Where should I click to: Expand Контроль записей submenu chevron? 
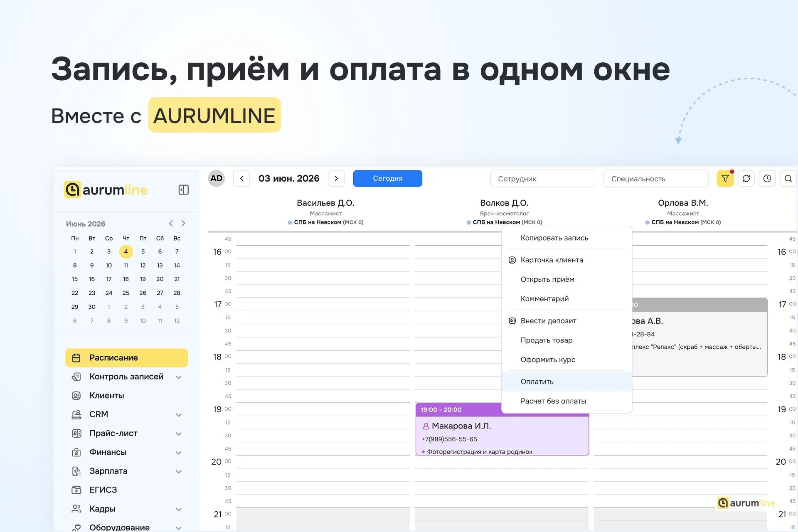(179, 377)
